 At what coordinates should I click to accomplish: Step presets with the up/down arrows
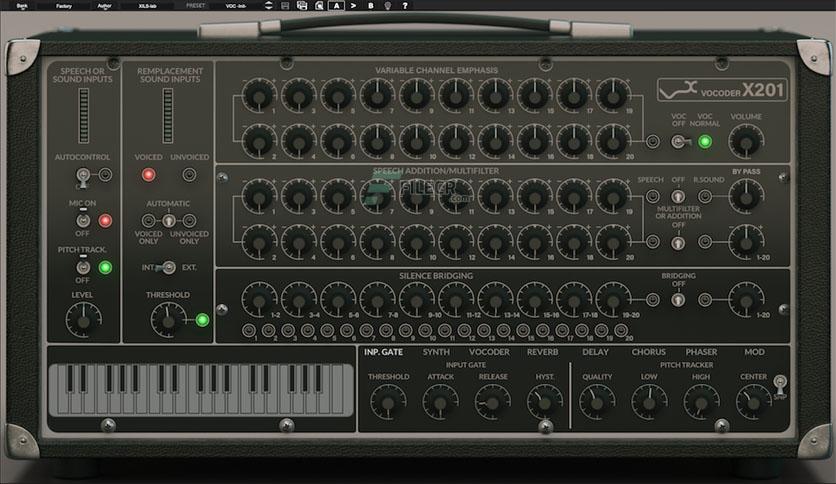coord(268,6)
